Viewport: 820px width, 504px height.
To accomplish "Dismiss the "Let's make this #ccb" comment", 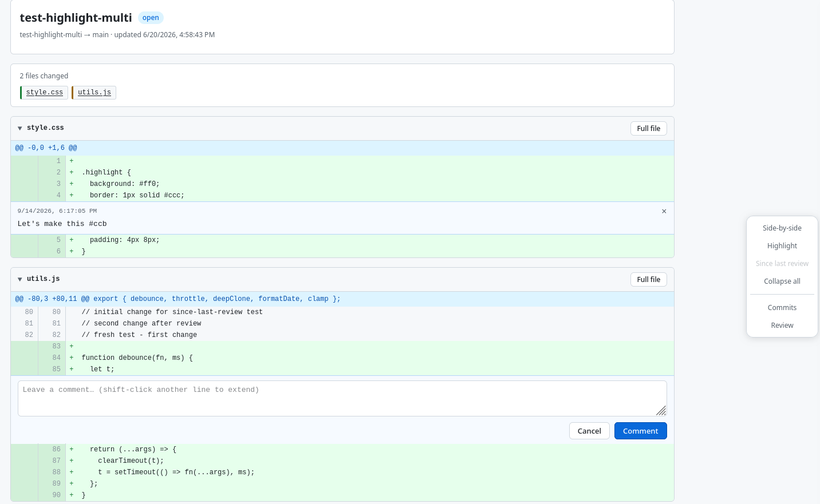I will click(x=664, y=211).
